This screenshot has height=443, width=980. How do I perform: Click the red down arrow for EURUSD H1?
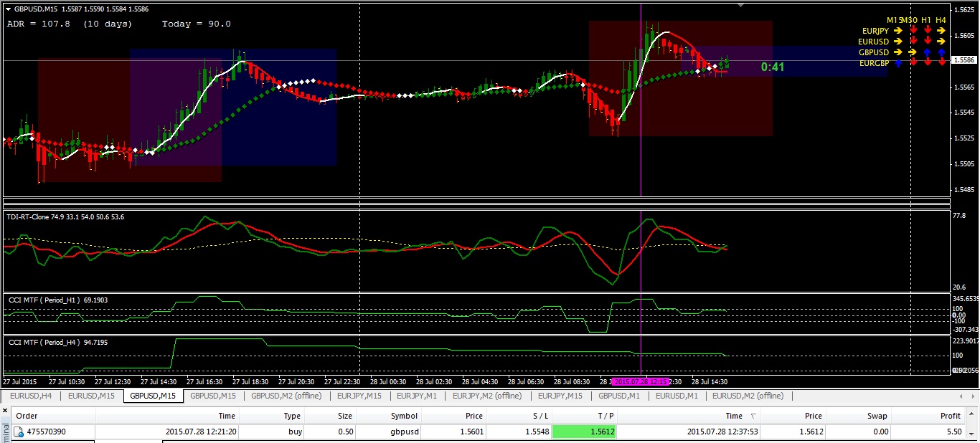(x=927, y=42)
